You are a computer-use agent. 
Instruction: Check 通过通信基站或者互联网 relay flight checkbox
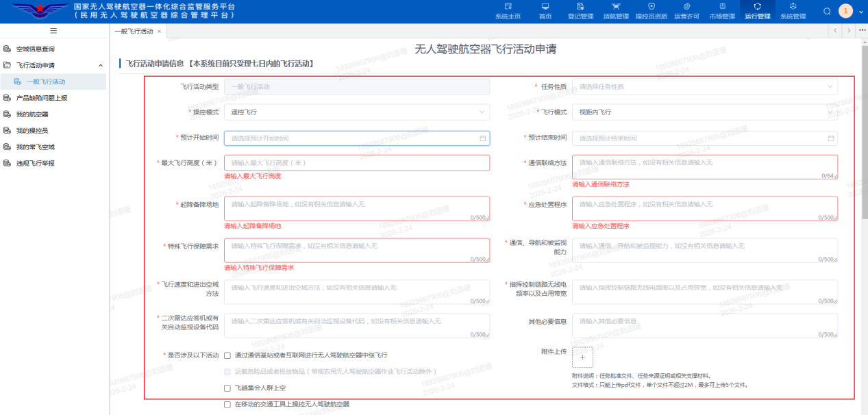click(227, 355)
